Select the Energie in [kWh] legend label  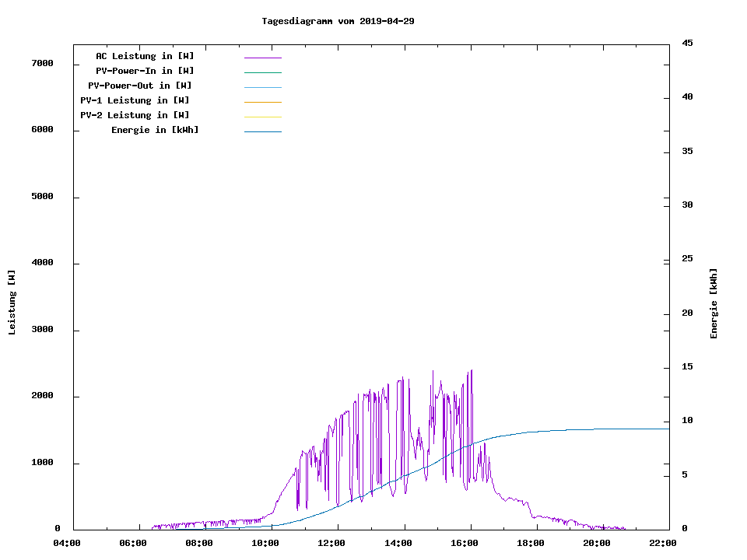click(x=155, y=130)
